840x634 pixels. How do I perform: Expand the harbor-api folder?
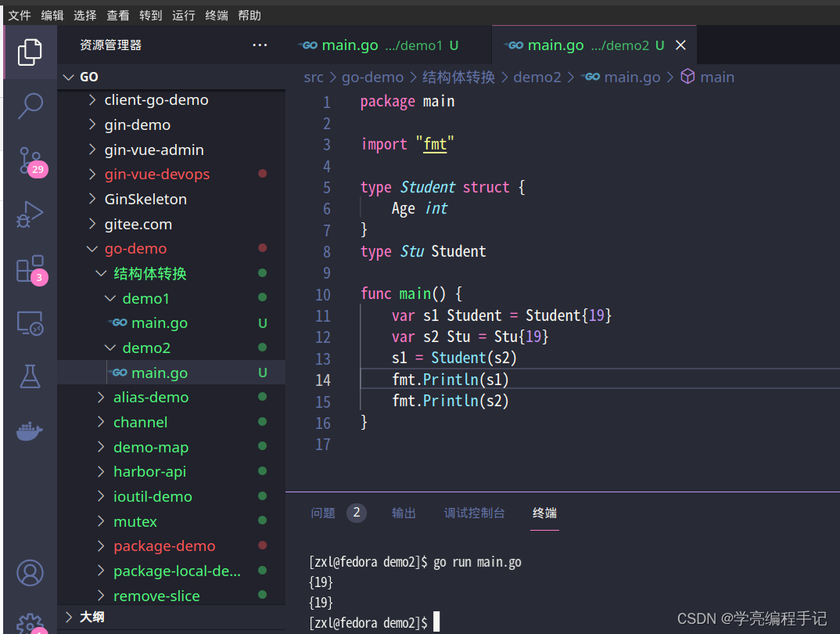pyautogui.click(x=171, y=472)
